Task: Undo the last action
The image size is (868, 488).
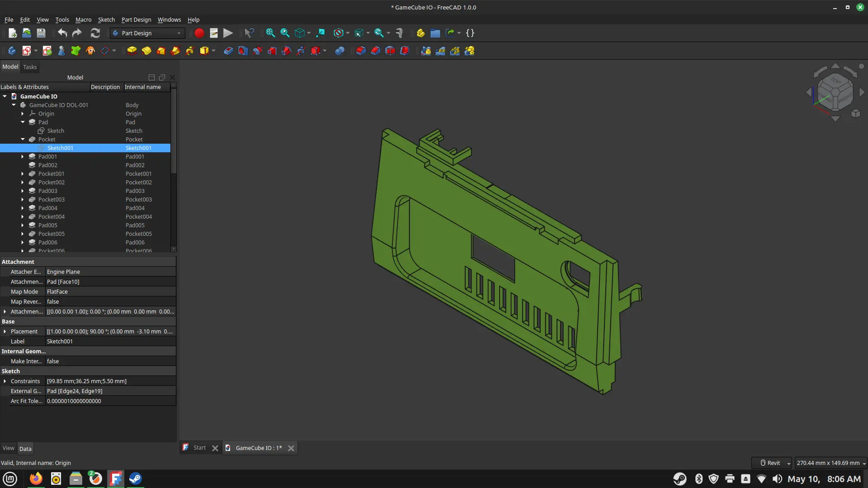Action: coord(62,33)
